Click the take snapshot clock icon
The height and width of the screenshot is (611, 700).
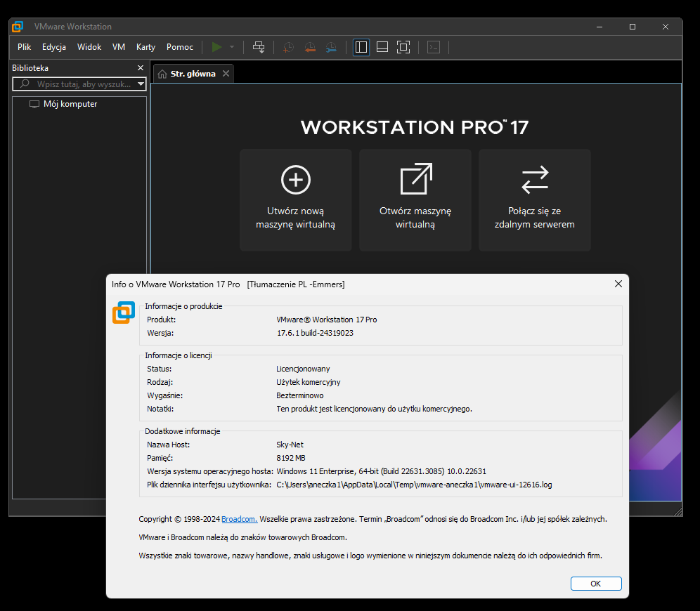pos(288,47)
